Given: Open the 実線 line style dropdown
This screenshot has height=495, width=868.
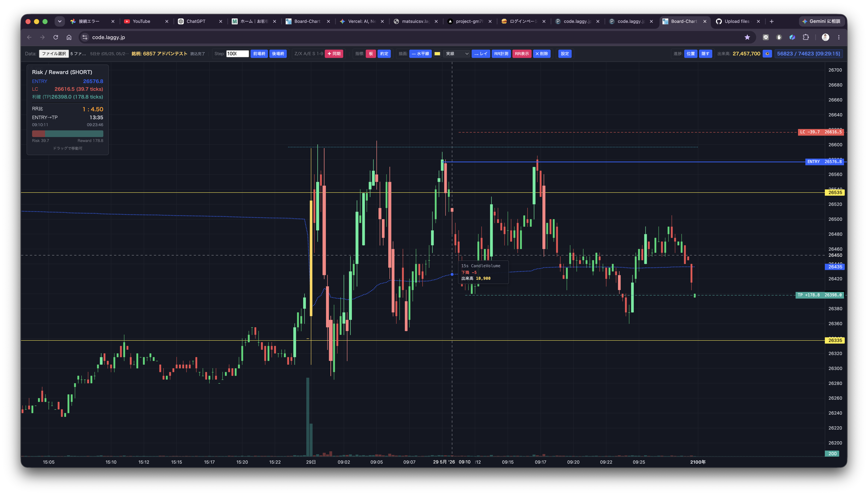Looking at the screenshot, I should [457, 54].
